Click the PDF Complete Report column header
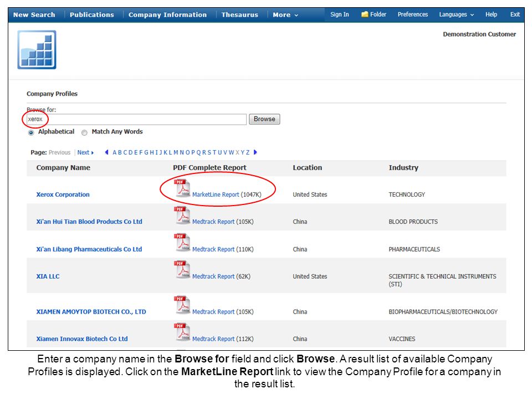This screenshot has width=532, height=399. [209, 167]
